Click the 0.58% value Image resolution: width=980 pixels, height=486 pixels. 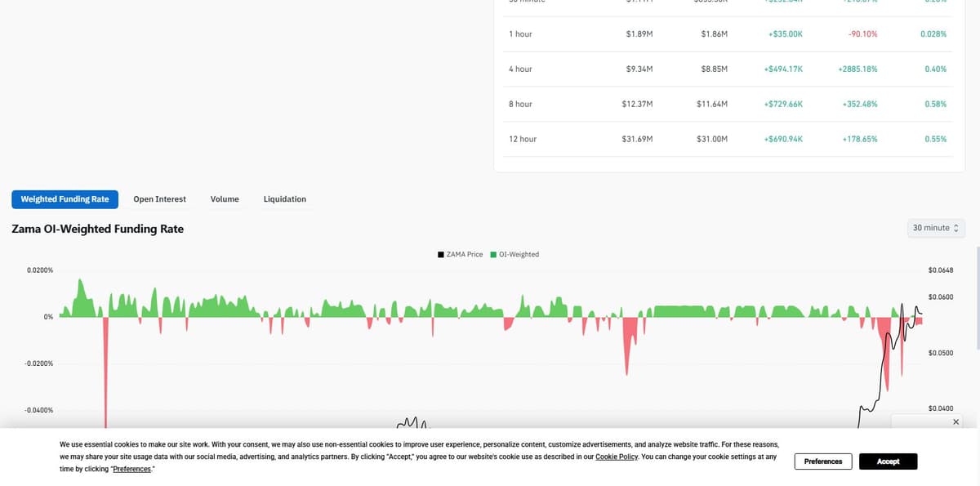(936, 105)
